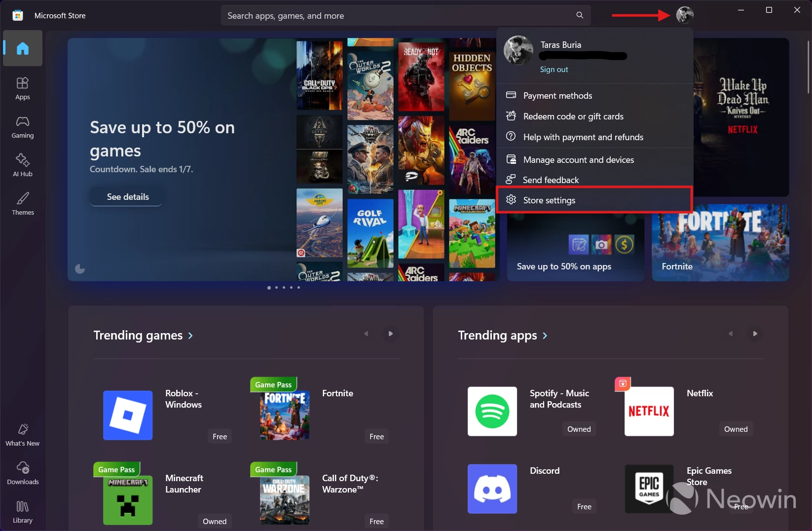Expand the Trending games section
The image size is (812, 531).
(143, 336)
